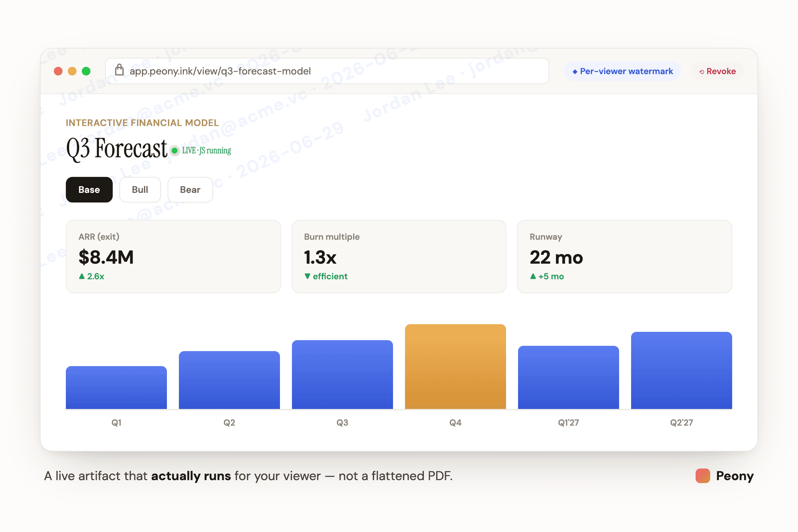Revoke viewer access
Image resolution: width=798 pixels, height=532 pixels.
[x=718, y=71]
